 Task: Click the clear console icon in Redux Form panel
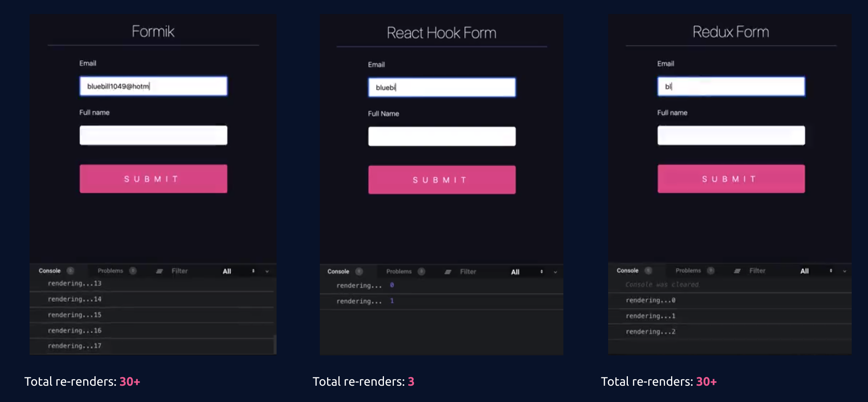tap(737, 271)
